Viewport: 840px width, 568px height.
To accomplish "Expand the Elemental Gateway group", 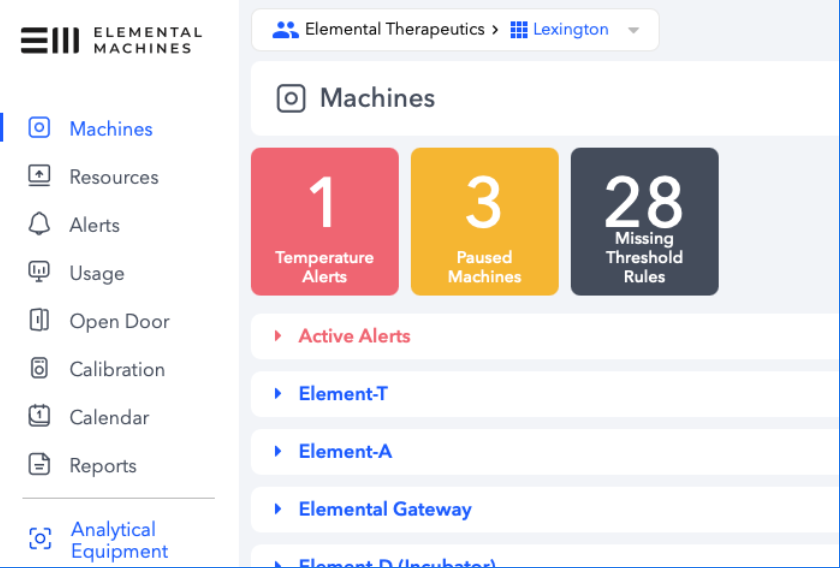I will click(278, 509).
